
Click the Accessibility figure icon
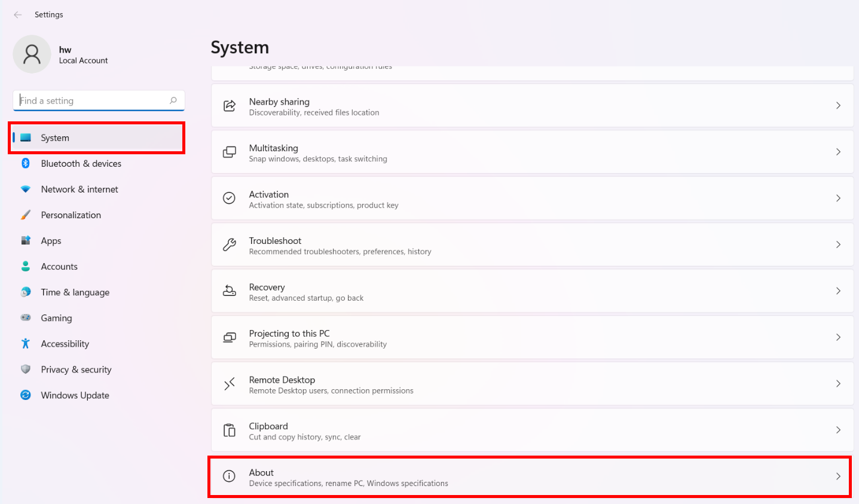(26, 343)
